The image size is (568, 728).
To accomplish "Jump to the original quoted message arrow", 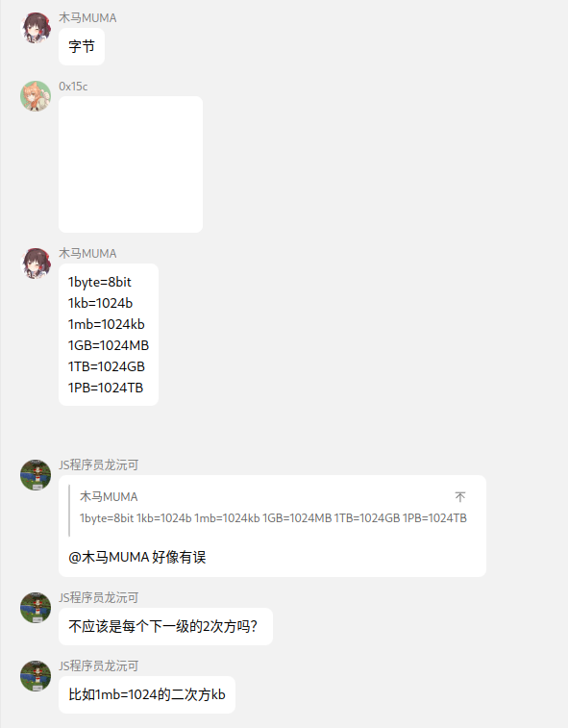I will (459, 497).
